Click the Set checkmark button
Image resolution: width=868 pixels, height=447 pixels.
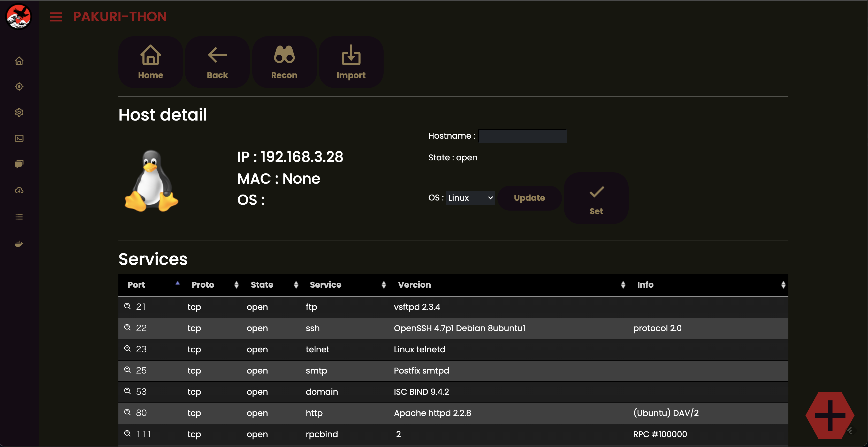point(596,198)
